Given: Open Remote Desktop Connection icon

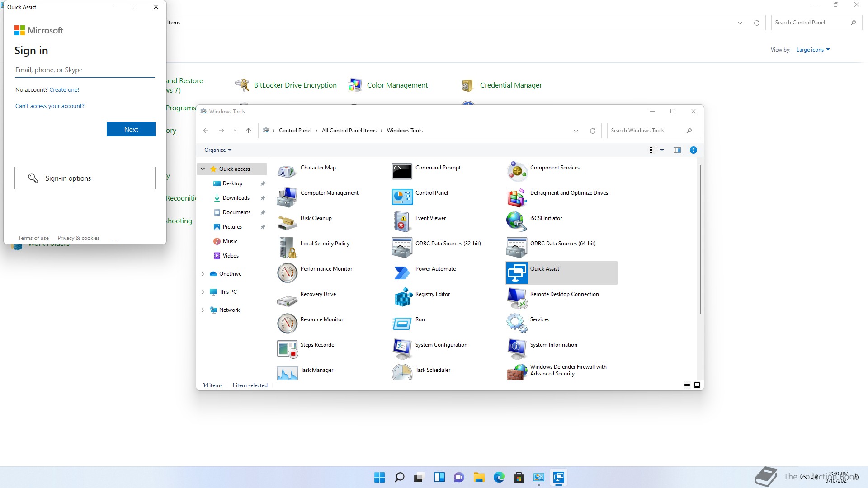Looking at the screenshot, I should point(517,298).
